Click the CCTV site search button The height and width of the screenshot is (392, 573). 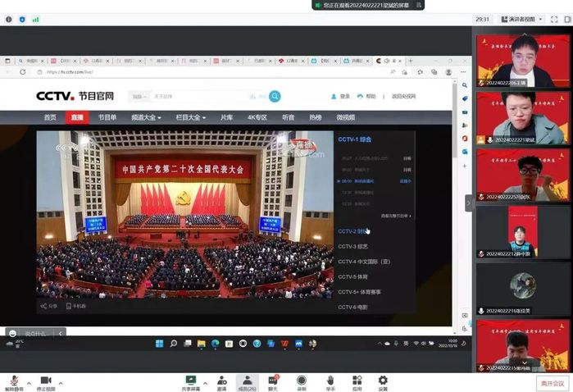[x=275, y=96]
